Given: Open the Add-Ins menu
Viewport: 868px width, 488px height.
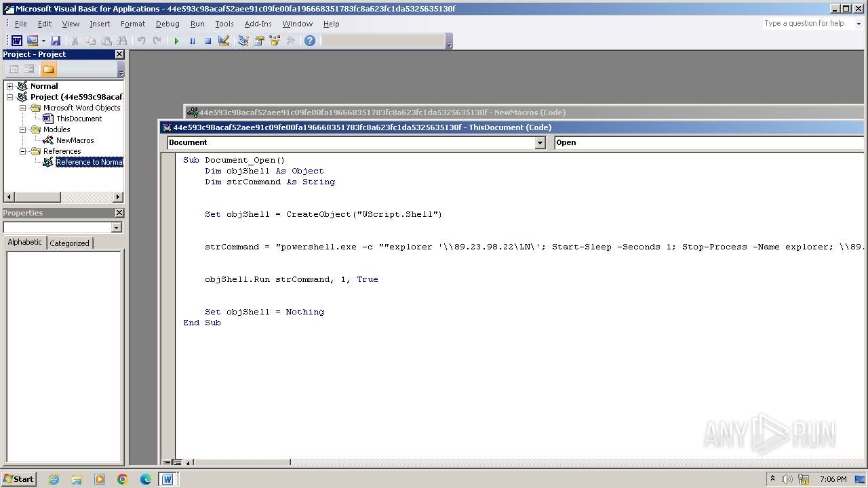Looking at the screenshot, I should click(258, 24).
